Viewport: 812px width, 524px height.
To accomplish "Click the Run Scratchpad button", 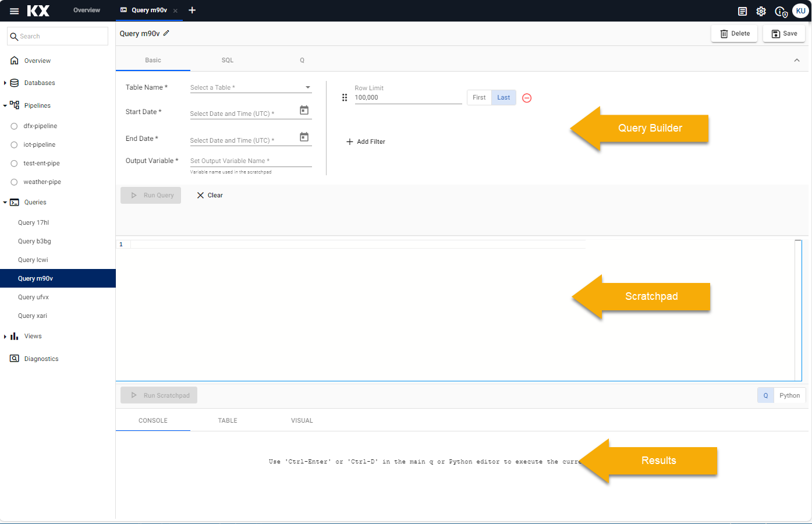I will point(159,395).
